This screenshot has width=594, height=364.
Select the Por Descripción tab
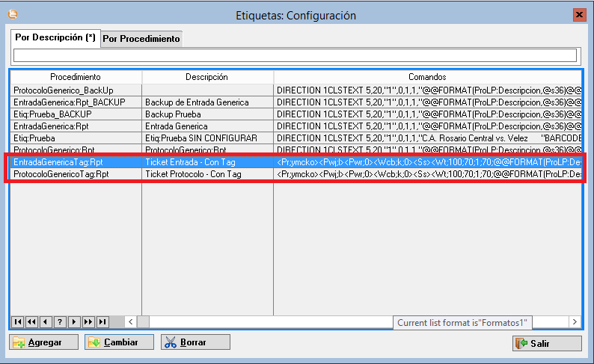55,37
